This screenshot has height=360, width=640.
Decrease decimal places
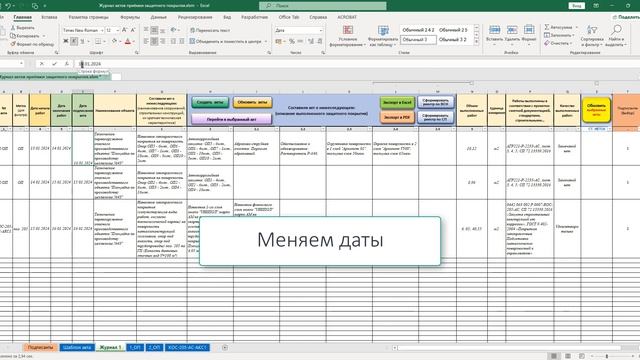point(320,41)
